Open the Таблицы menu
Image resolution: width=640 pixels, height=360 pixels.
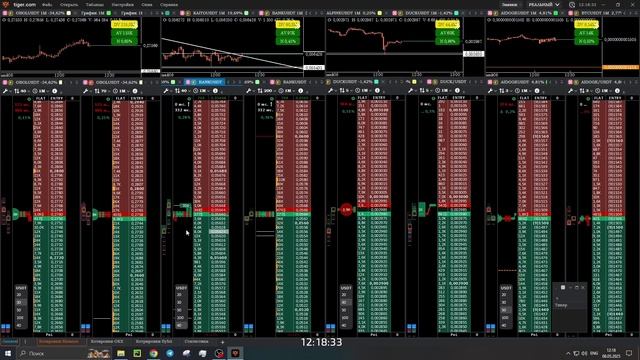[95, 4]
